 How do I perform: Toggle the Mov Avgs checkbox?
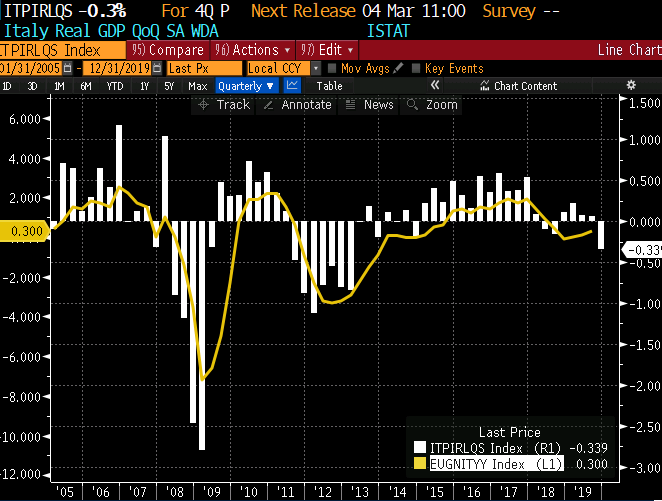click(x=332, y=68)
